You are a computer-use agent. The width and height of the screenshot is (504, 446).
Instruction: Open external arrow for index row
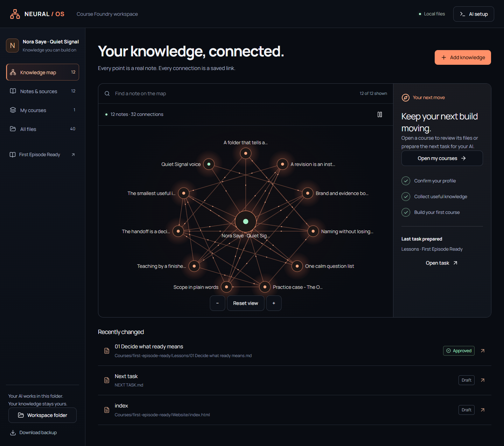483,410
